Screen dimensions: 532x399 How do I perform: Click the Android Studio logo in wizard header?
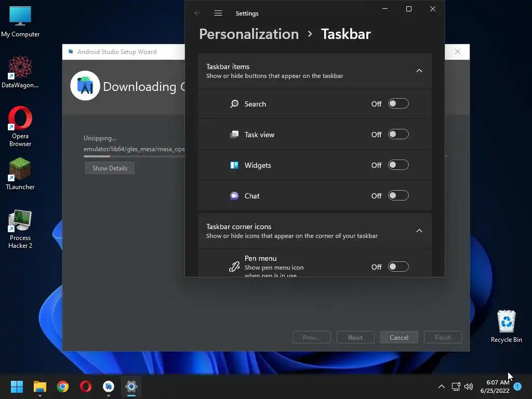point(85,86)
